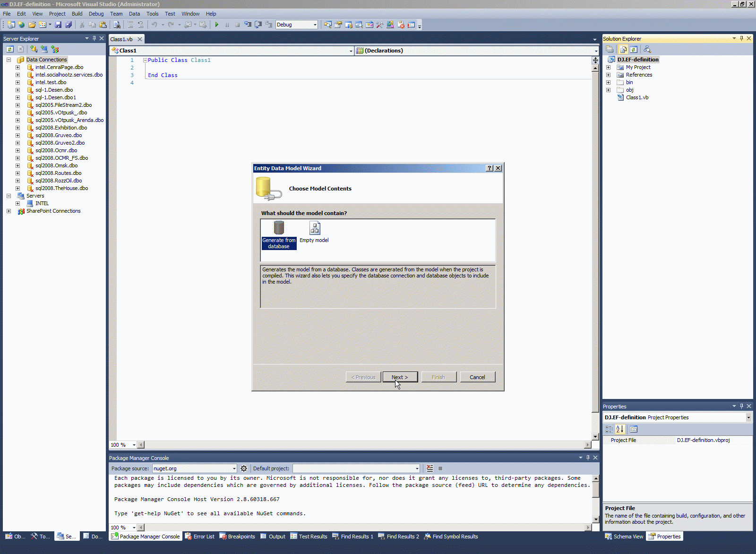
Task: Close the Entity Data Model Wizard dialog
Action: (498, 168)
